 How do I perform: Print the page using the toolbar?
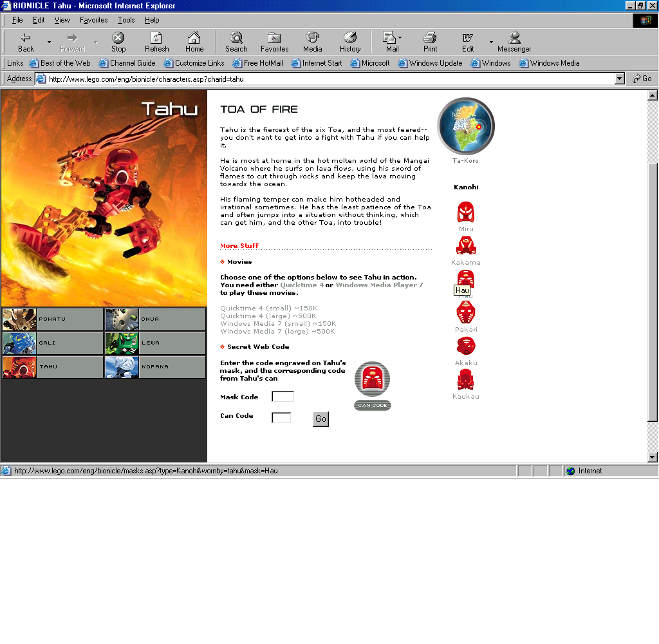[430, 43]
